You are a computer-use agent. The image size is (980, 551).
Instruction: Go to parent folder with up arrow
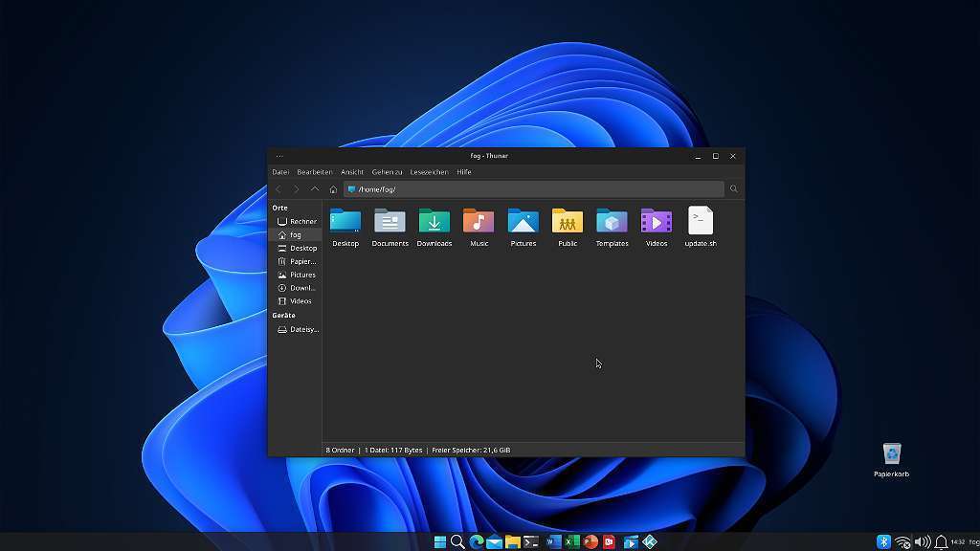(x=314, y=189)
